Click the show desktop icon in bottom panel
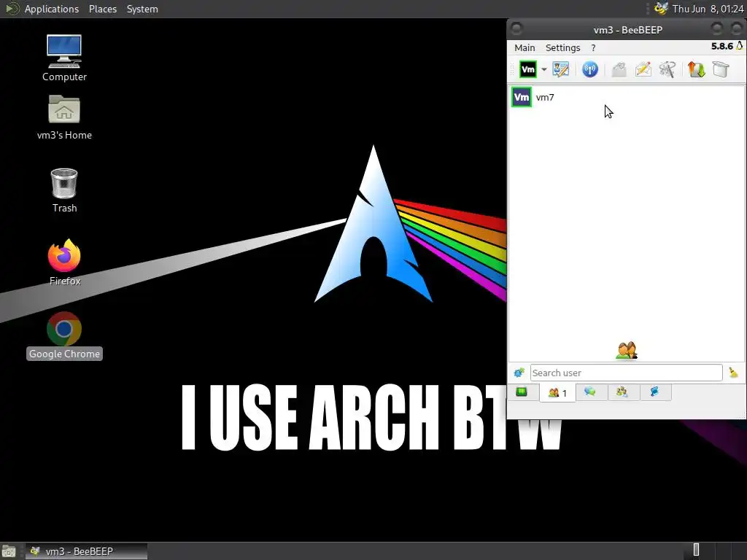Image resolution: width=747 pixels, height=560 pixels. [x=9, y=551]
